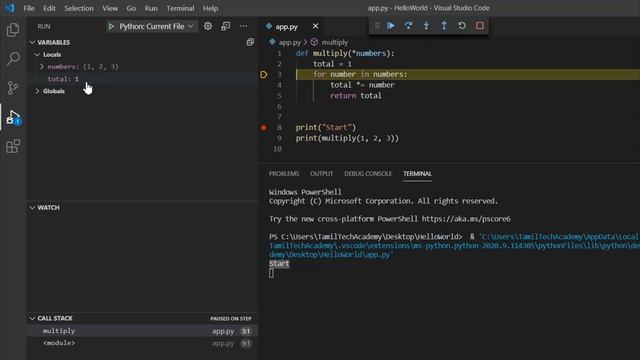Expand the numbers variable
The image size is (640, 360).
tap(42, 67)
